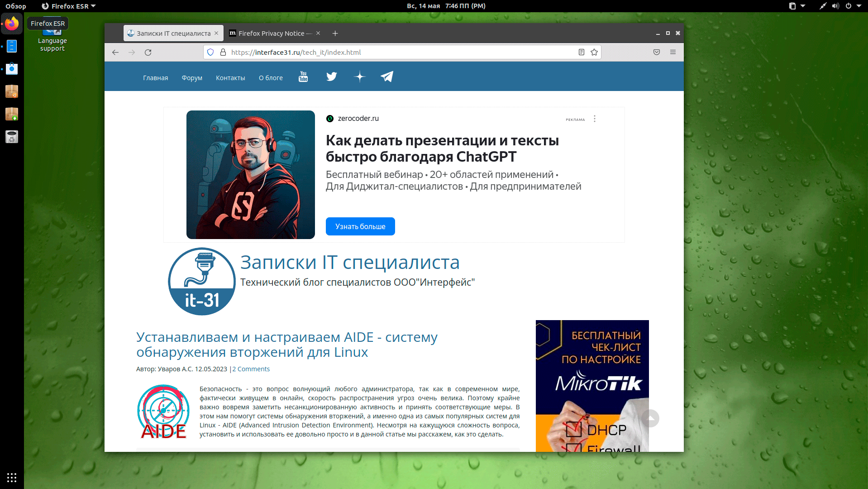Show applications grid in dock
The width and height of the screenshot is (868, 489).
[12, 477]
